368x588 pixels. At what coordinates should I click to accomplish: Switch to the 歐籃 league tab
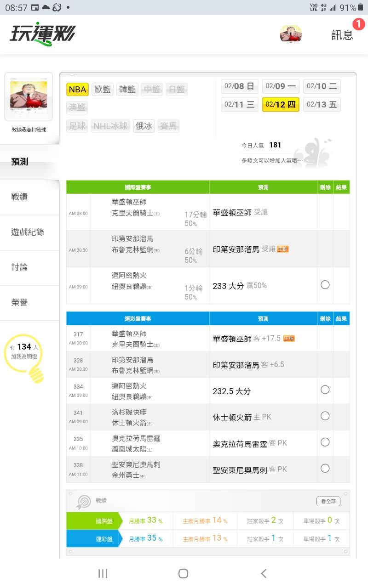103,89
